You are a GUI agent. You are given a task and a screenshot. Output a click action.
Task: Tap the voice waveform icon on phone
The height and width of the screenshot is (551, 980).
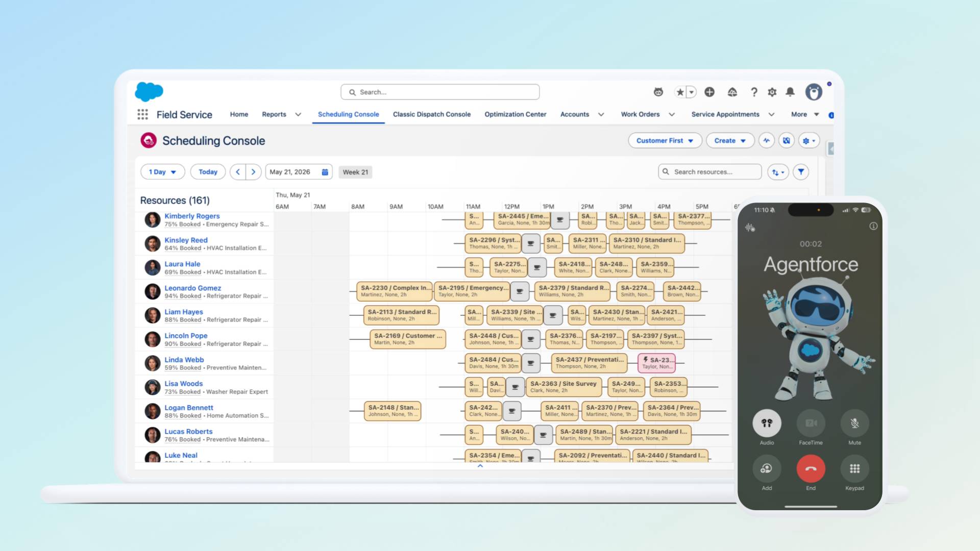750,228
